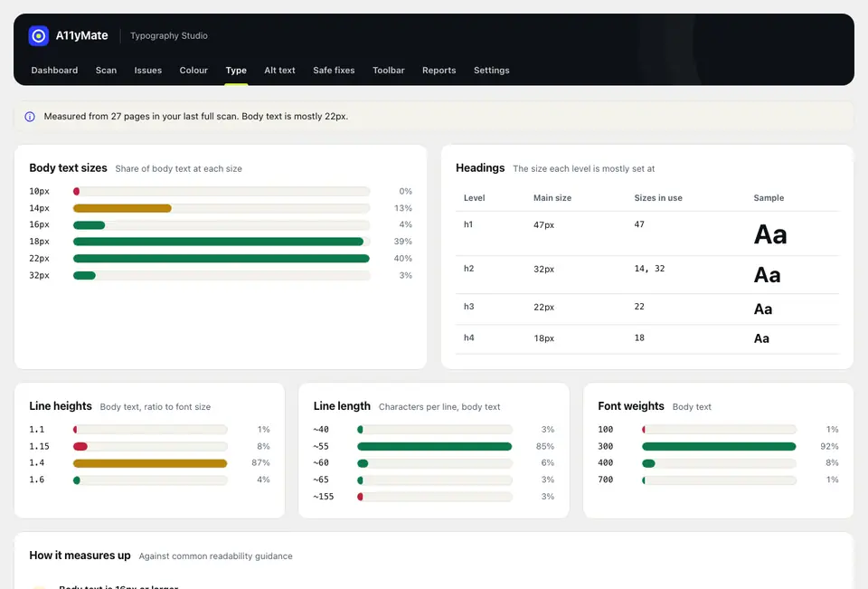Click the Body text sizes heading
868x589 pixels.
pyautogui.click(x=68, y=168)
